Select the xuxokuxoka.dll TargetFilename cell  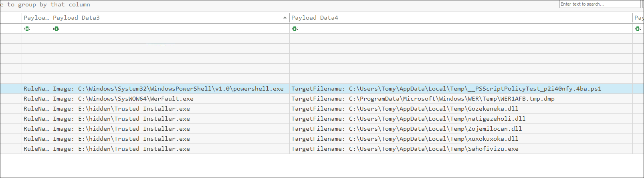tap(461, 139)
